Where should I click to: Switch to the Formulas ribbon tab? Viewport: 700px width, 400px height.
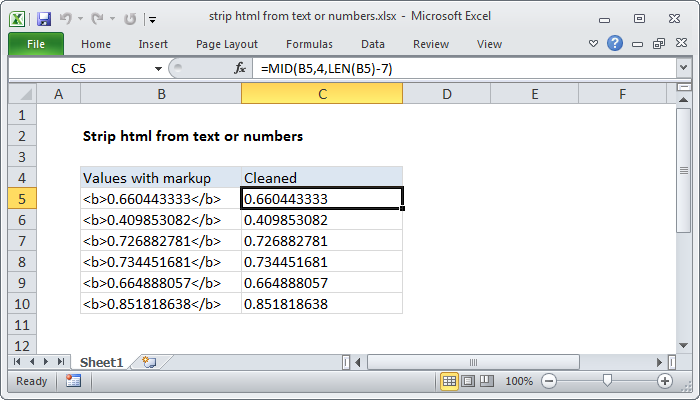click(309, 44)
